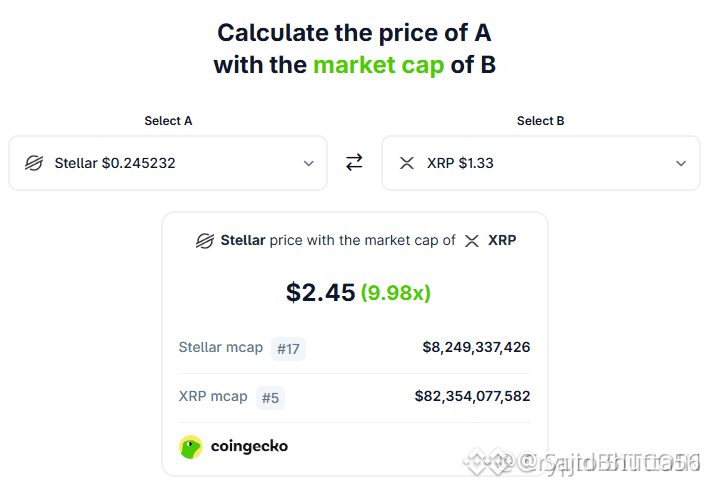Screen dimensions: 708x487
Task: Click the #17 rank badge
Action: tap(288, 349)
